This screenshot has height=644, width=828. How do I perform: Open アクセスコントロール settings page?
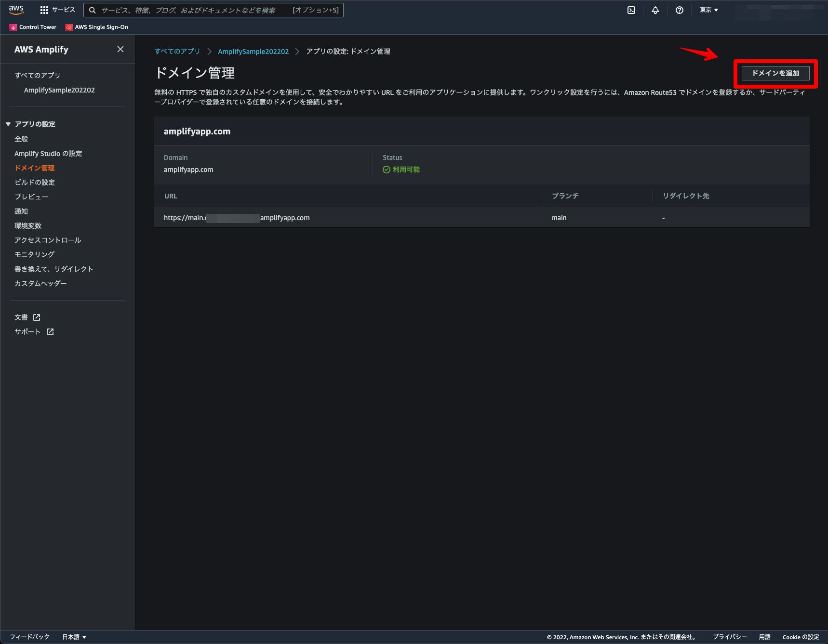tap(48, 240)
